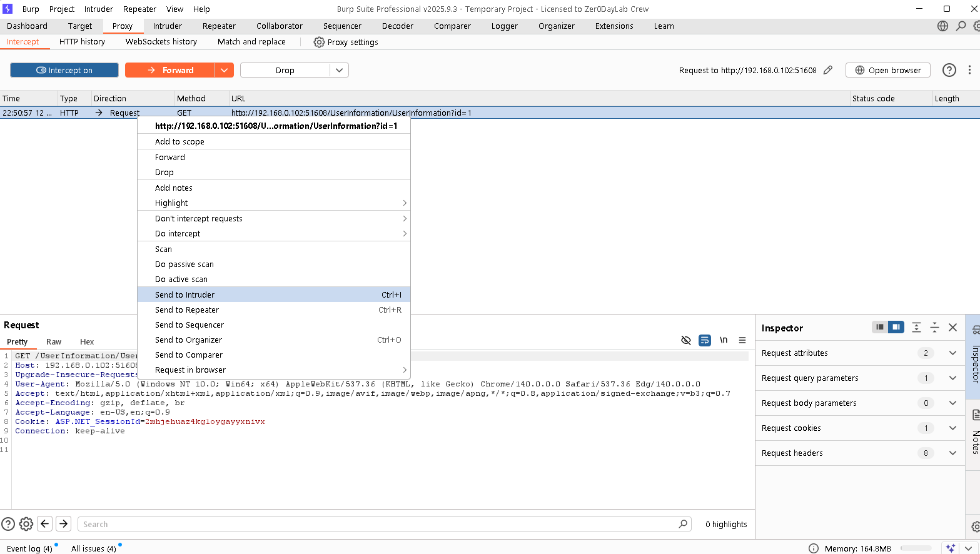Open Drop dropdown arrow
This screenshot has height=554, width=980.
tap(339, 70)
